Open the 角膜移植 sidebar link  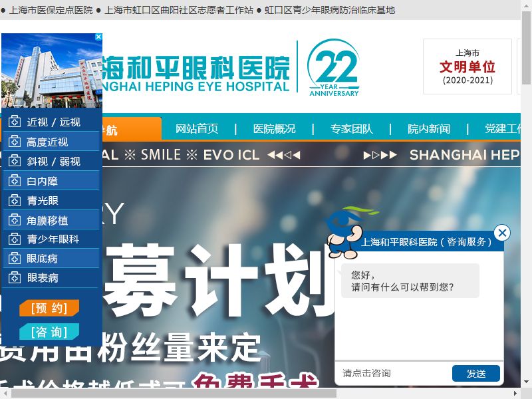47,221
